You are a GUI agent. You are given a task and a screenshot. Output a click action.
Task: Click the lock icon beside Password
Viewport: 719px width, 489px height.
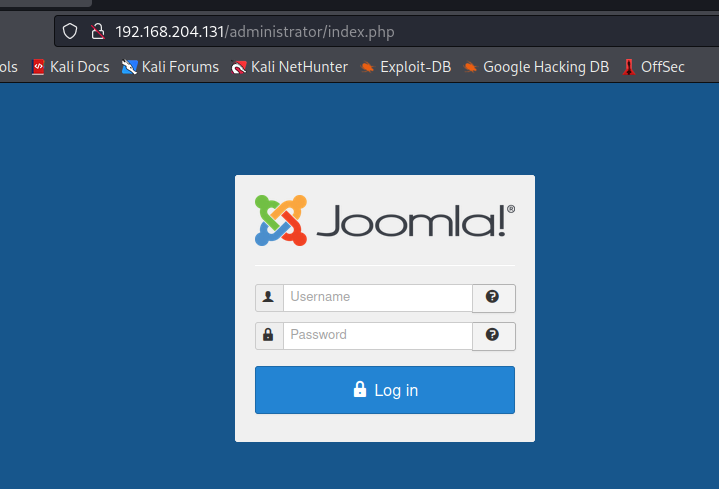pyautogui.click(x=269, y=336)
